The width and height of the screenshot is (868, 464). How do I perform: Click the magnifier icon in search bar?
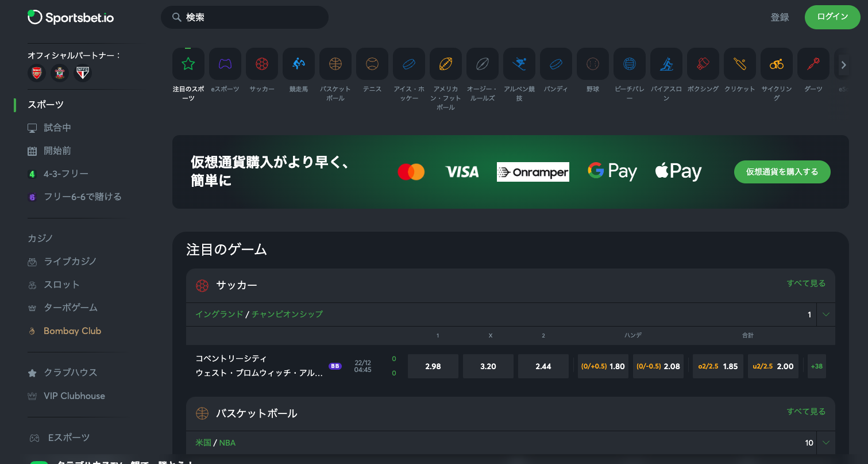tap(177, 17)
